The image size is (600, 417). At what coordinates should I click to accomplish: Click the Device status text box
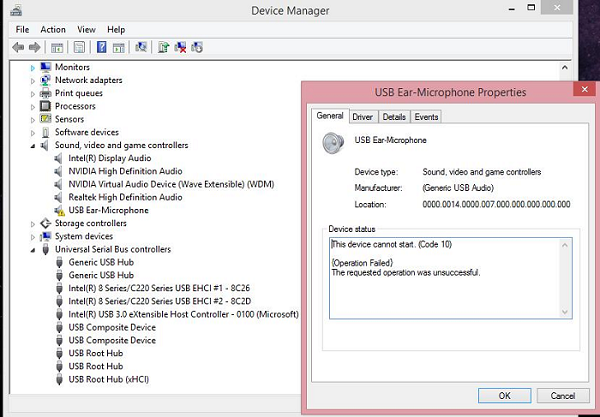450,278
